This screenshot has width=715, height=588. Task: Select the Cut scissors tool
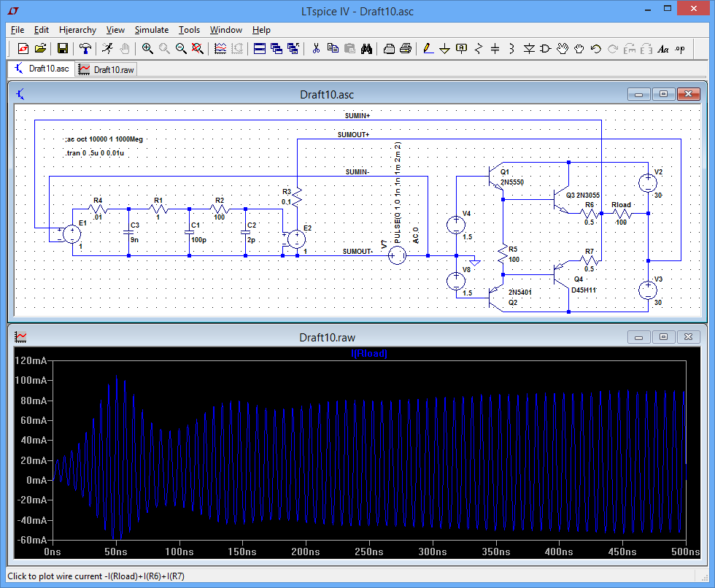click(316, 48)
